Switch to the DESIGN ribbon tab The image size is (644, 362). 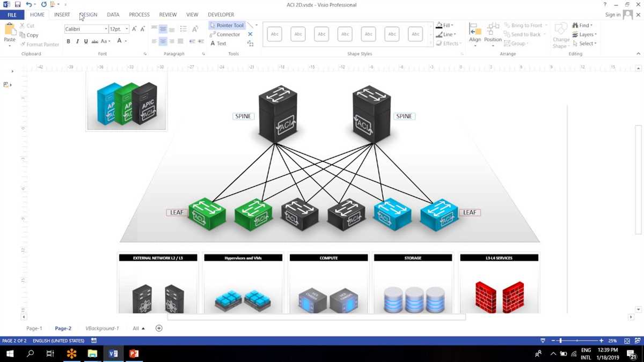coord(88,14)
